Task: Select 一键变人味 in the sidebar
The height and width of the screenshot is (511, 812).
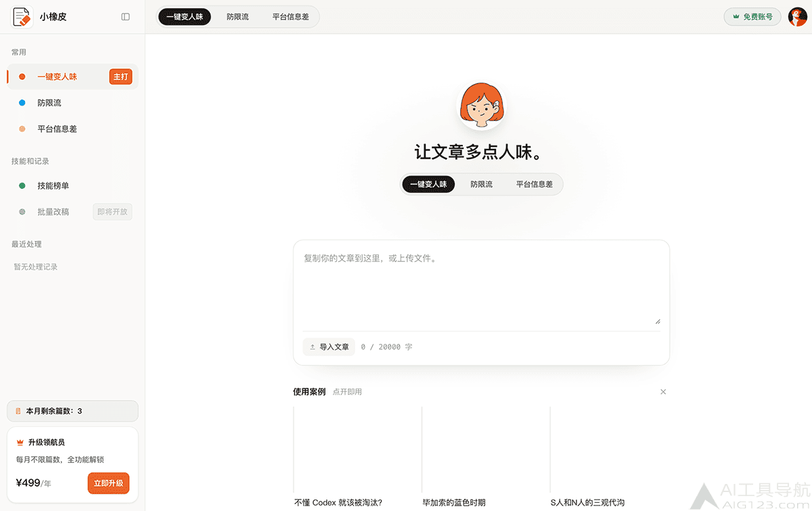Action: [x=72, y=76]
